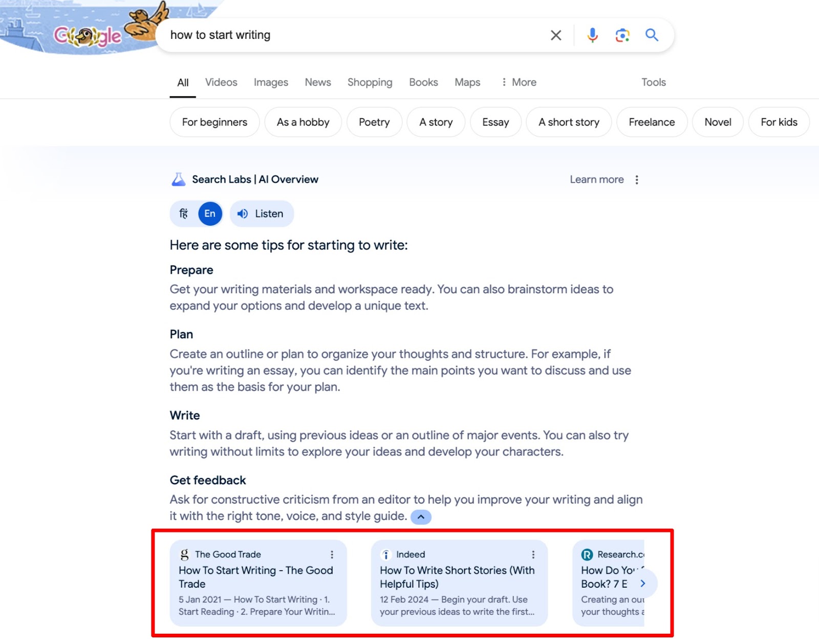
Task: Click The Good Trade site favicon
Action: tap(184, 554)
